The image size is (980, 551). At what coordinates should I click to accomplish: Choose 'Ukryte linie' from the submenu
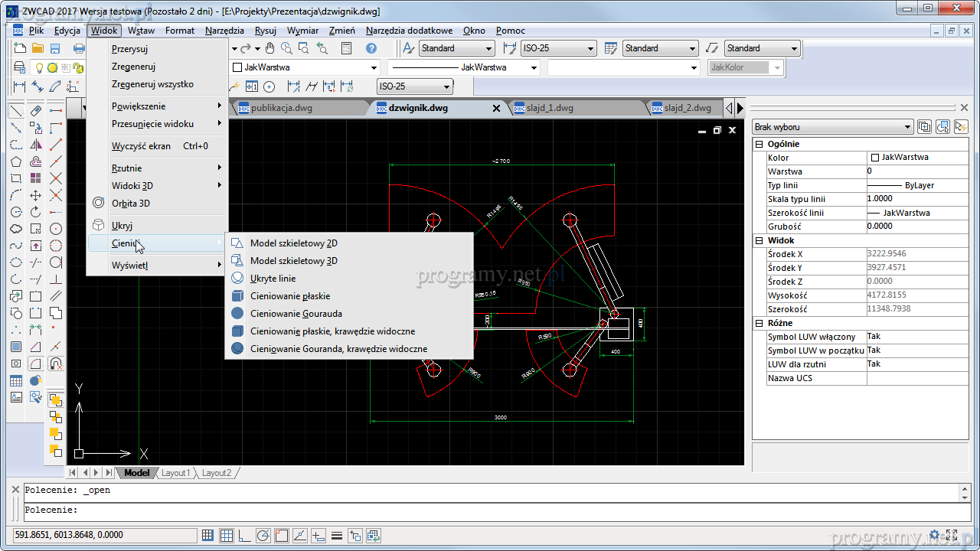point(273,279)
